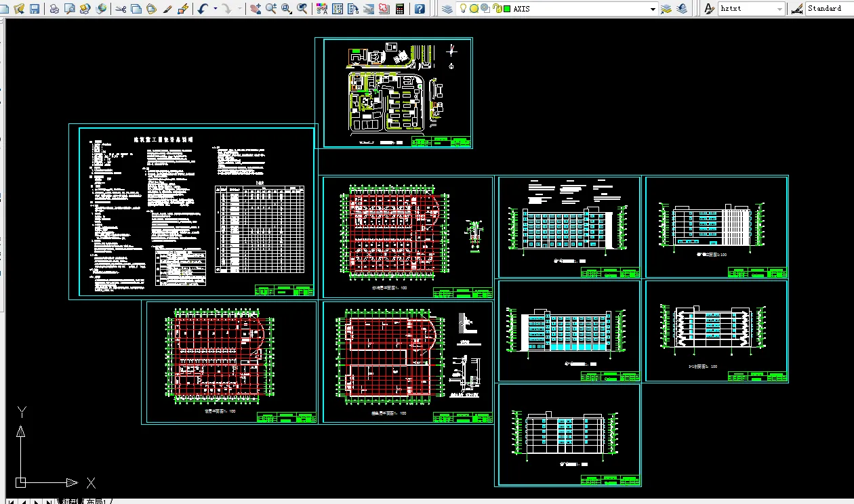854x504 pixels.
Task: Open the Zoom Window flyout tool
Action: coord(287,9)
